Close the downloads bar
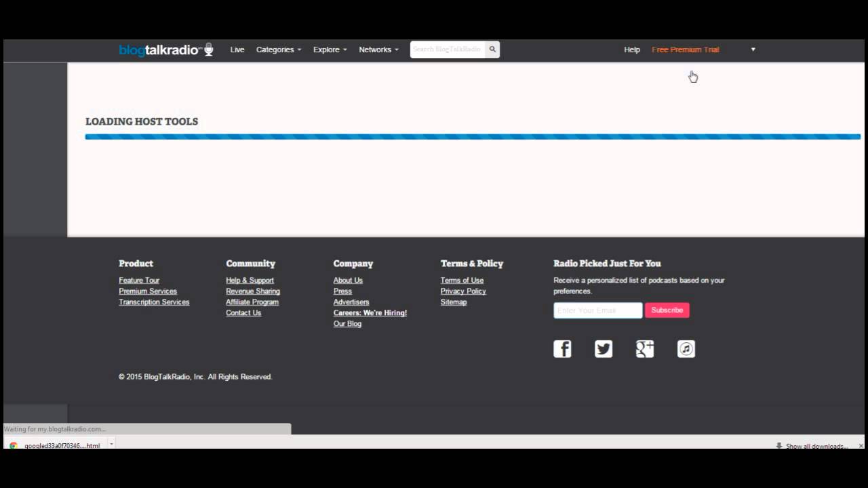 coord(861,446)
